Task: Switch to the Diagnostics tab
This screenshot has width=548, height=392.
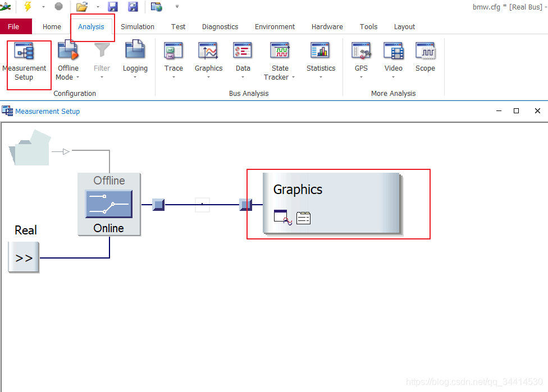Action: [x=220, y=26]
